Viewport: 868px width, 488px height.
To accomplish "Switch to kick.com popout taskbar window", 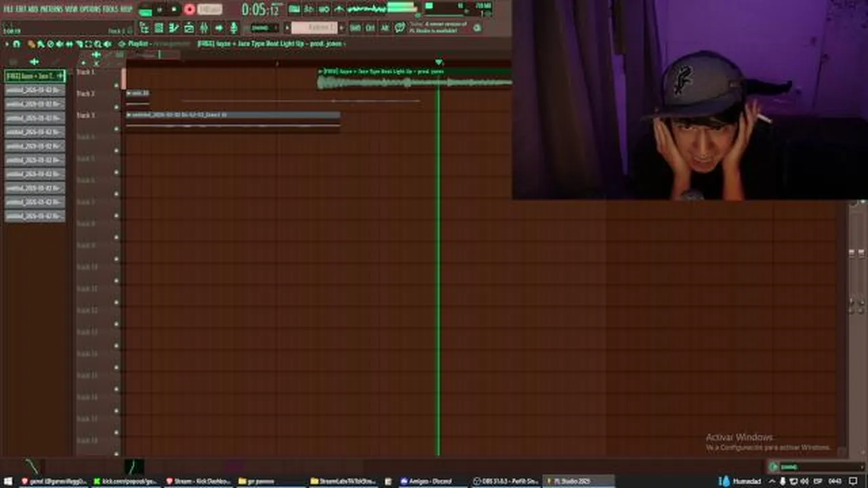I will point(126,481).
